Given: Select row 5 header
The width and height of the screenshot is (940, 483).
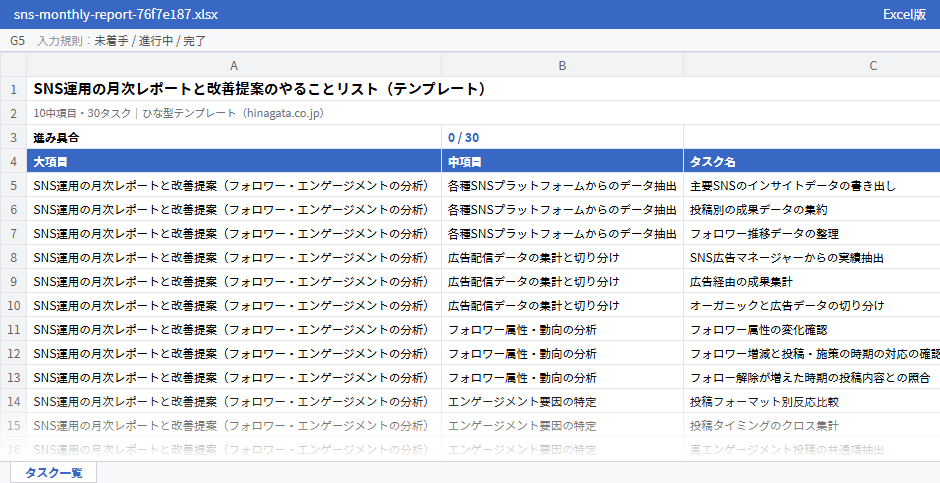Looking at the screenshot, I should point(13,185).
